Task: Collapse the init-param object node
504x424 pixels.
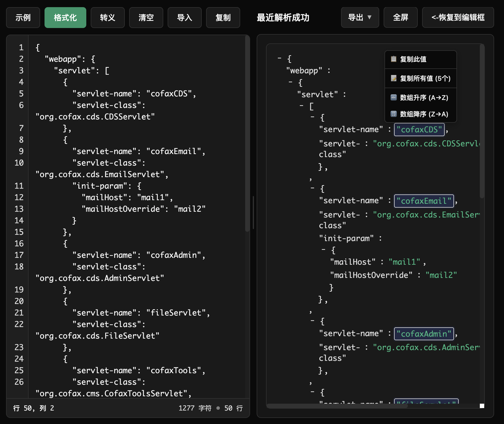Action: tap(323, 250)
